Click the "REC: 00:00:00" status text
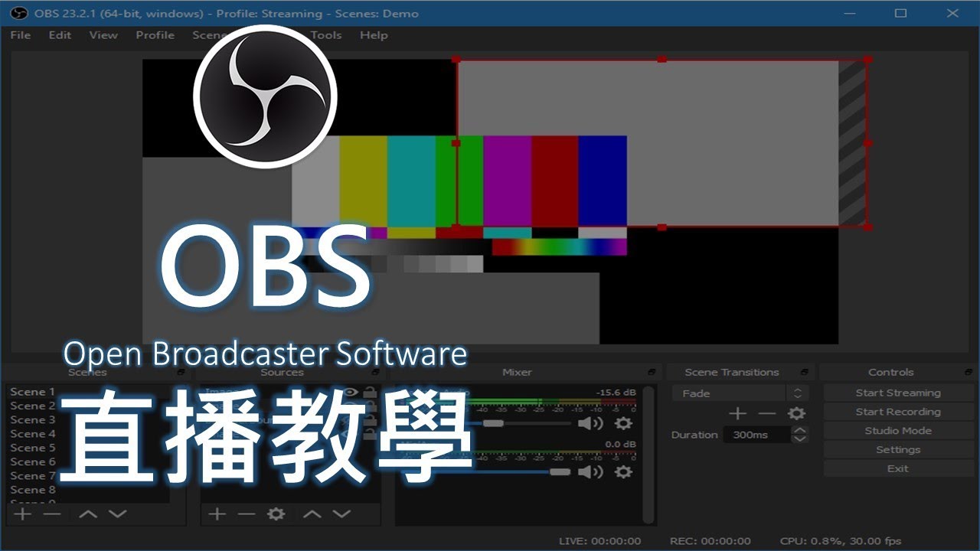The height and width of the screenshot is (551, 980). [x=710, y=541]
